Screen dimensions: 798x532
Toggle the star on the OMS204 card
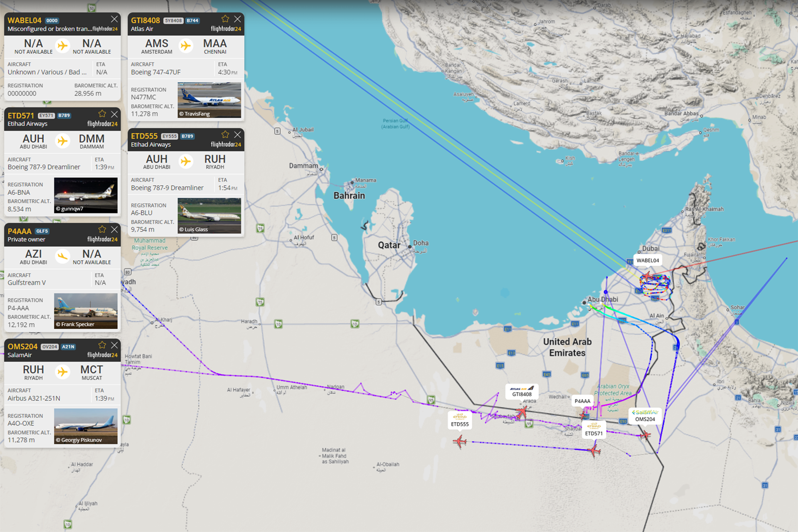click(102, 345)
